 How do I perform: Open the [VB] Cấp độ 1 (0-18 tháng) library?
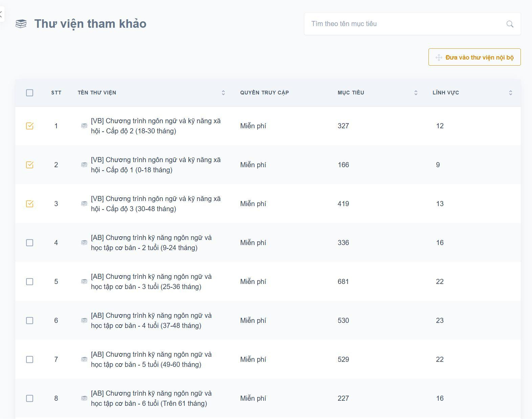point(156,165)
